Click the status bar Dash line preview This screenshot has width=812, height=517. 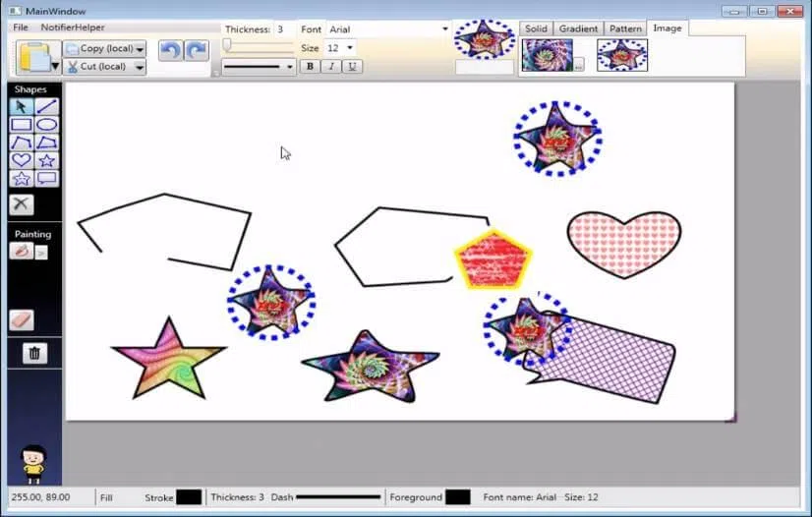[x=338, y=497]
